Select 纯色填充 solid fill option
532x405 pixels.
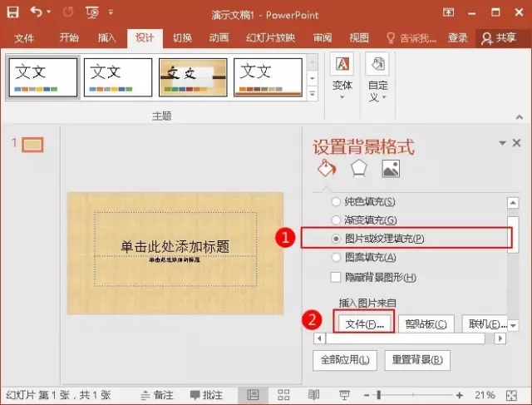point(336,202)
